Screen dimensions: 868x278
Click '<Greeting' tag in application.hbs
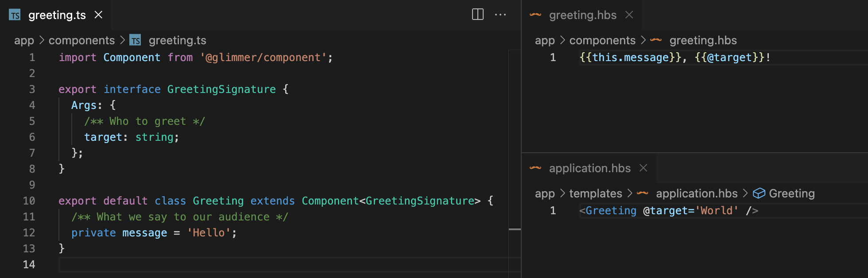608,211
